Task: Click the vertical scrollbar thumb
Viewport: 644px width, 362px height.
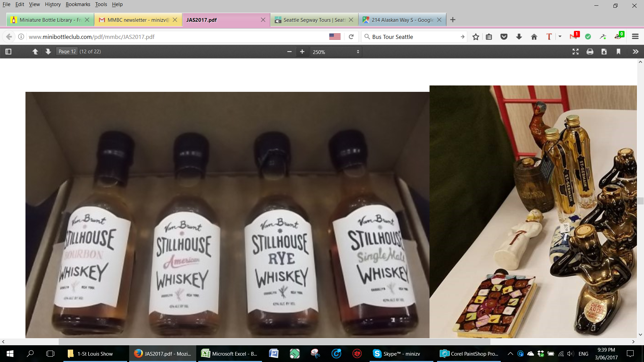Action: point(640,201)
